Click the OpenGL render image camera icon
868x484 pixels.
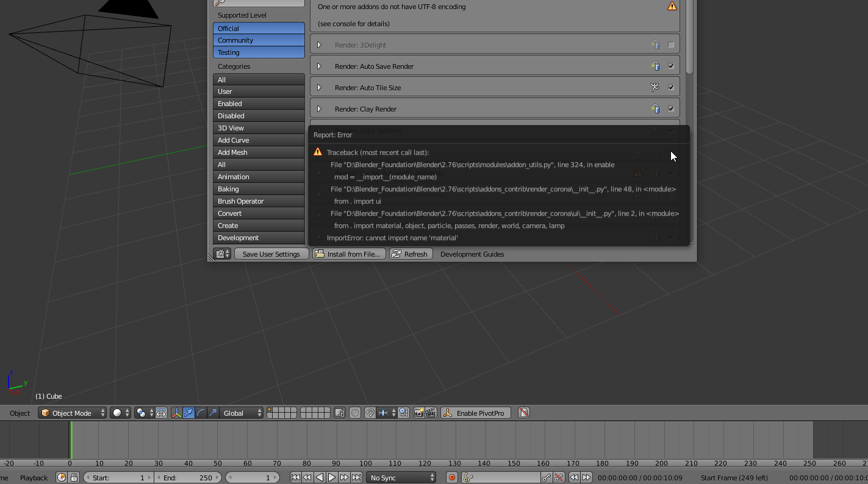point(419,413)
